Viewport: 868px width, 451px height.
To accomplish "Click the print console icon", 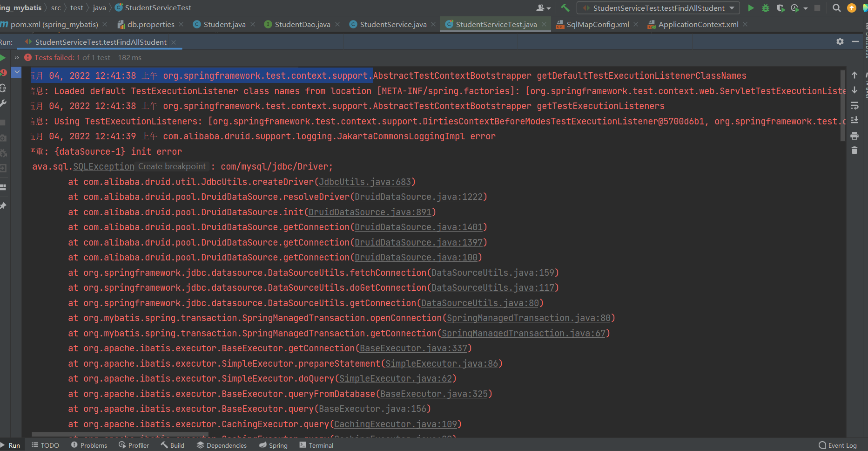I will [855, 136].
